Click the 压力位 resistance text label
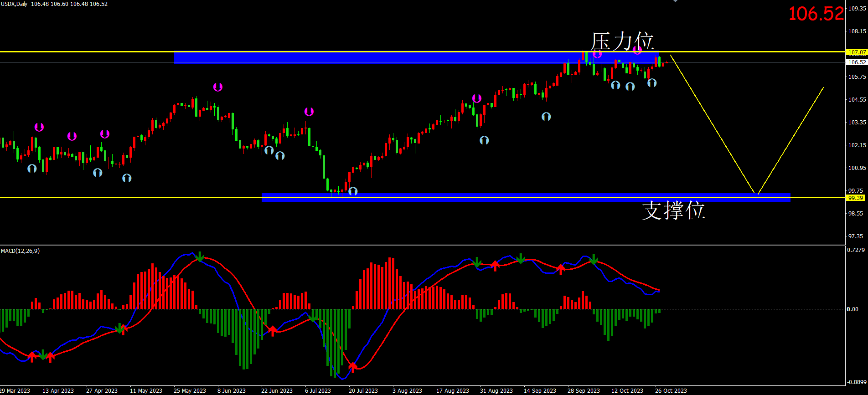The width and height of the screenshot is (868, 395). coord(622,41)
